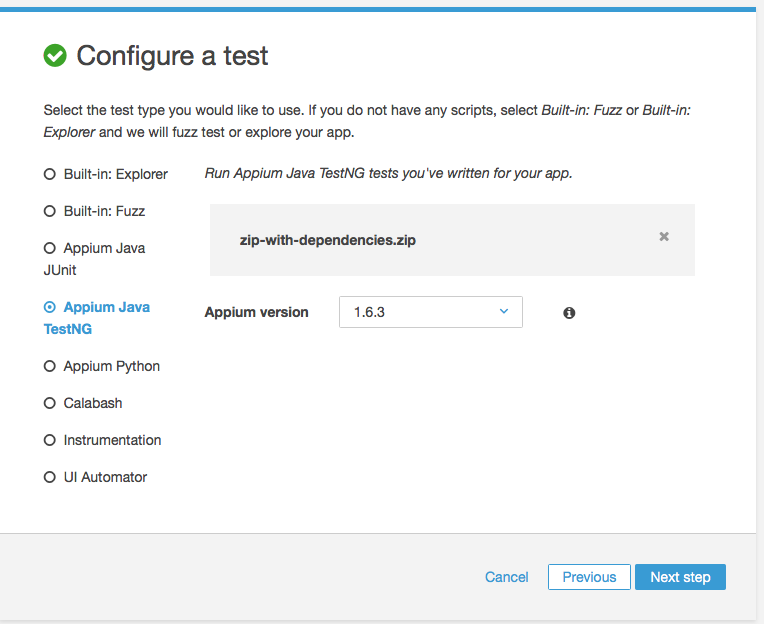Pick the Appium Java TestNG test type
Viewport: 764px width, 624px height.
pos(50,307)
